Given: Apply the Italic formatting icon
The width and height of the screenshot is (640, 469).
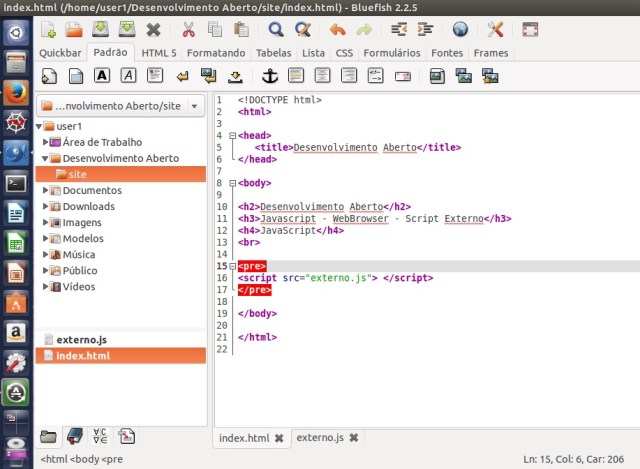Looking at the screenshot, I should click(x=128, y=75).
